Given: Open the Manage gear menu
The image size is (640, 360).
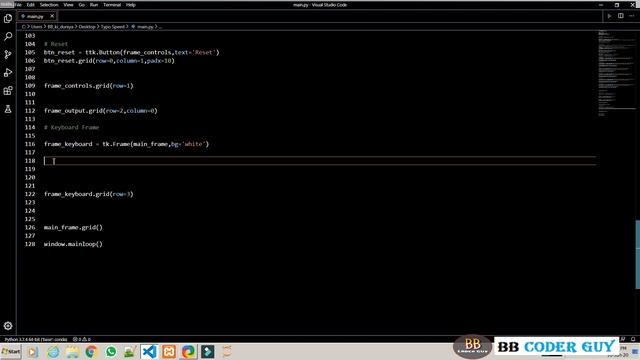Looking at the screenshot, I should pos(8,326).
